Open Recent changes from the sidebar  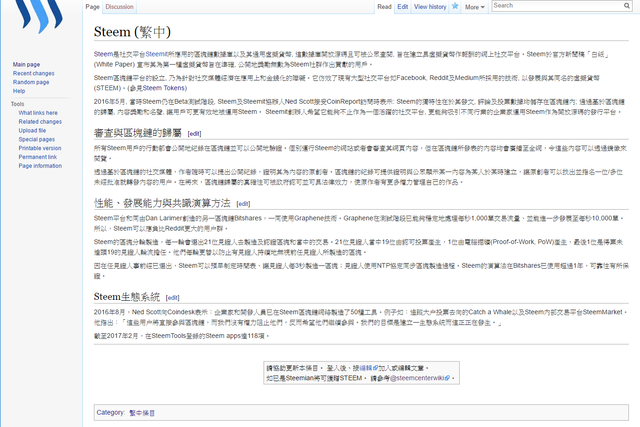33,73
